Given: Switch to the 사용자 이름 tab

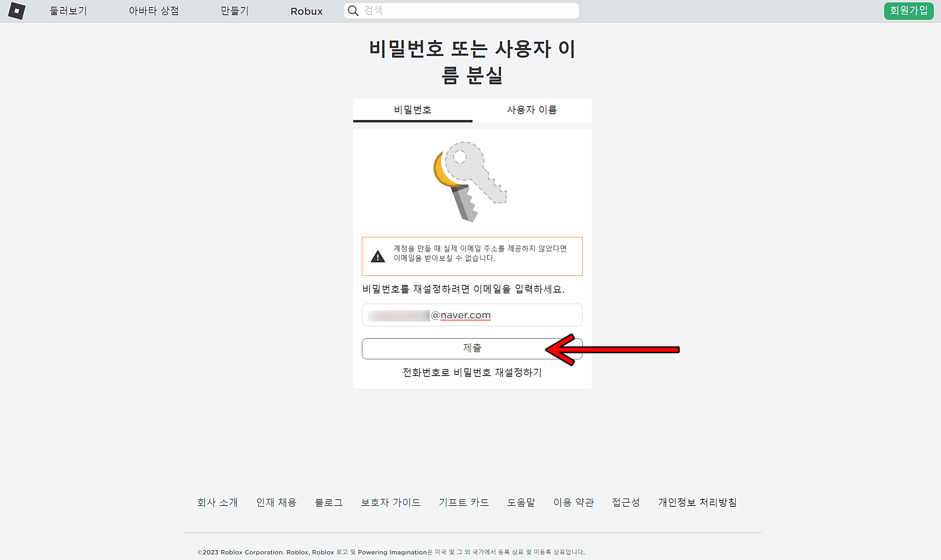Looking at the screenshot, I should (532, 110).
